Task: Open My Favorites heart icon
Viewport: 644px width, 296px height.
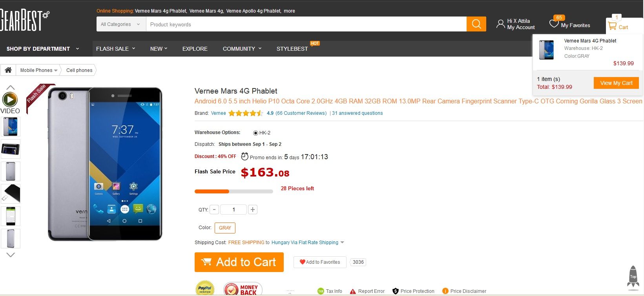Action: 554,24
